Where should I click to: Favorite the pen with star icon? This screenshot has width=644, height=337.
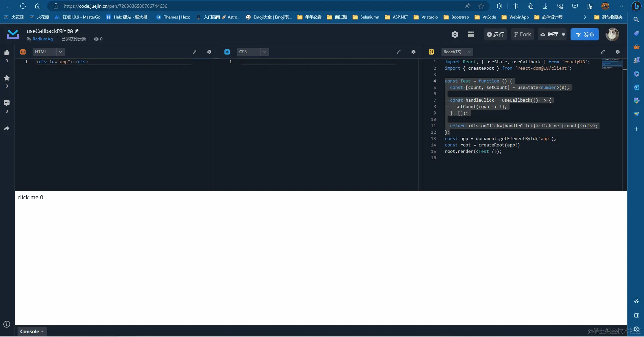click(7, 78)
